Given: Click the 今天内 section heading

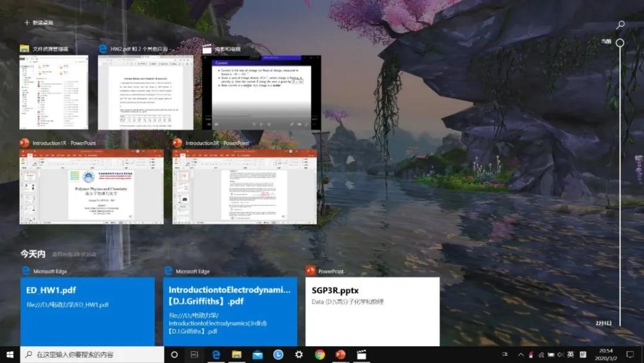Looking at the screenshot, I should (x=33, y=254).
